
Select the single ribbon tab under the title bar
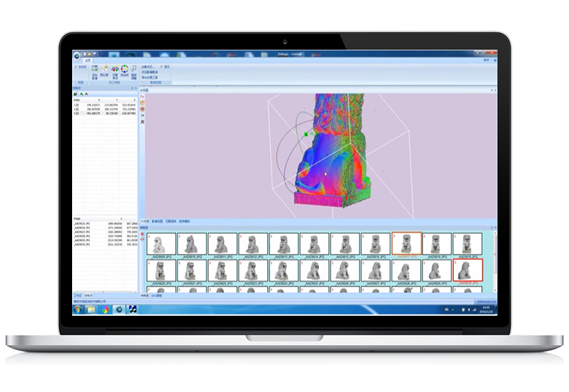pyautogui.click(x=88, y=61)
